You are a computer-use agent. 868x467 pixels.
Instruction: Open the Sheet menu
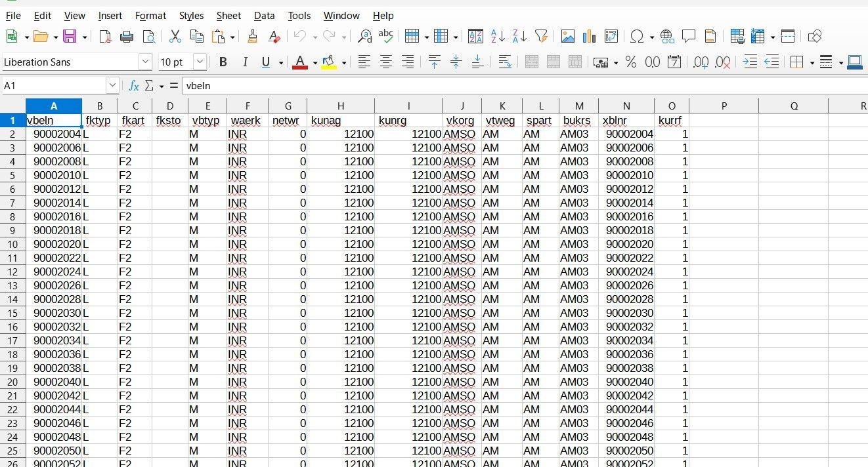(228, 15)
